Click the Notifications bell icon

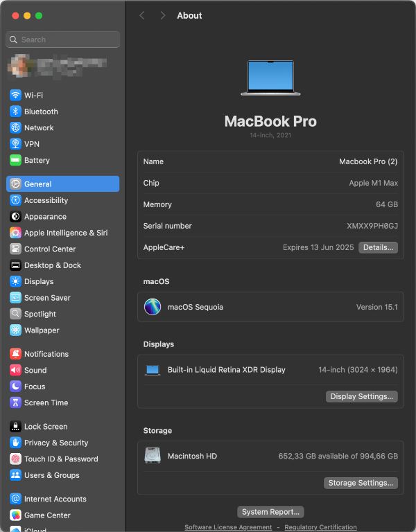15,354
